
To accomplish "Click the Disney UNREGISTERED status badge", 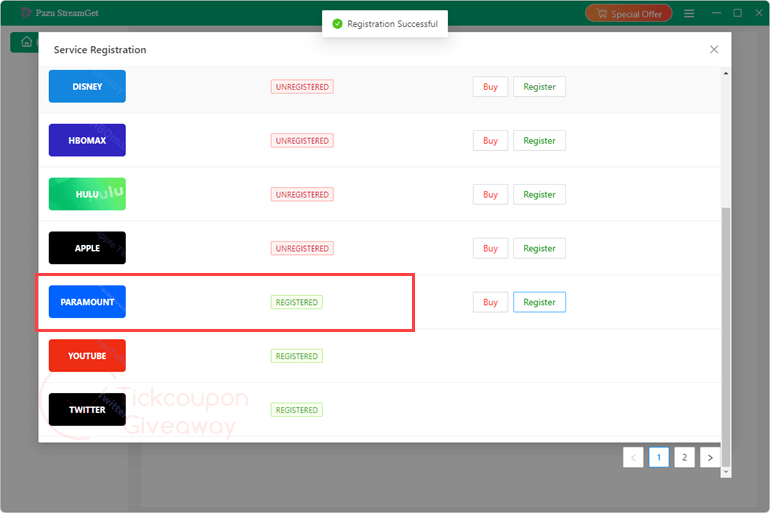I will point(302,87).
